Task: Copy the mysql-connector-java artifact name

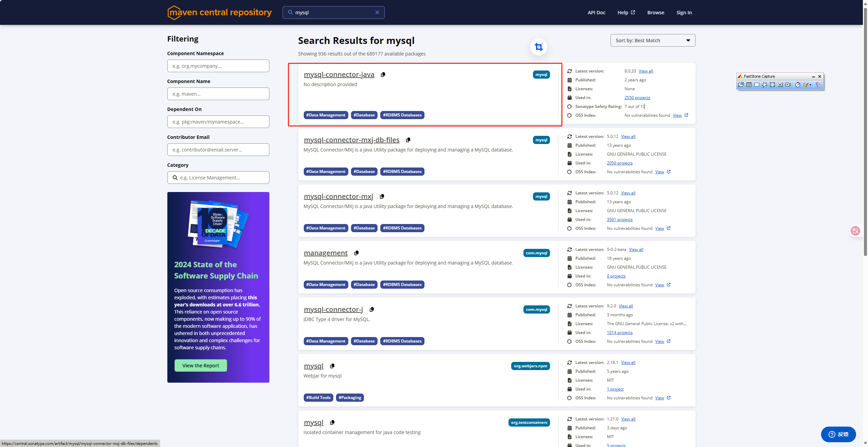Action: pos(383,75)
